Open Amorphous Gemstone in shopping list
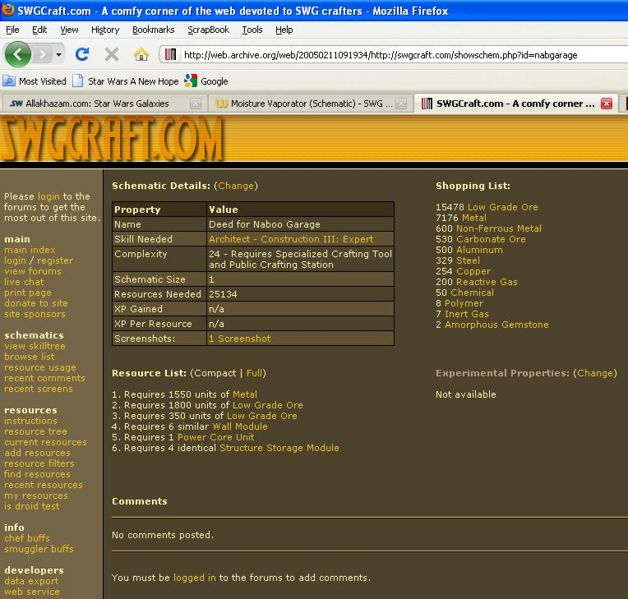628x599 pixels. (x=496, y=325)
